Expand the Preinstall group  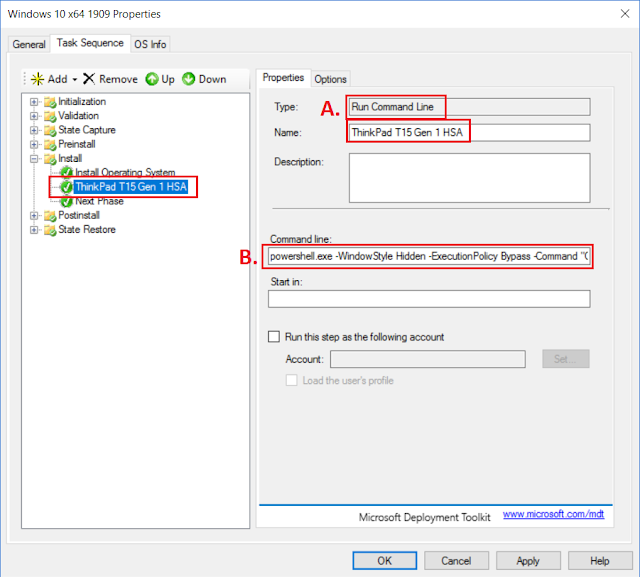(34, 144)
